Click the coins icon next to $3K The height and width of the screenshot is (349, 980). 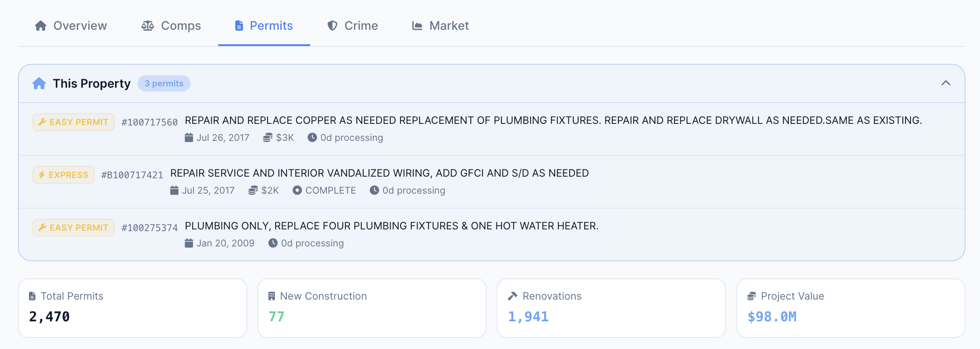(x=268, y=137)
